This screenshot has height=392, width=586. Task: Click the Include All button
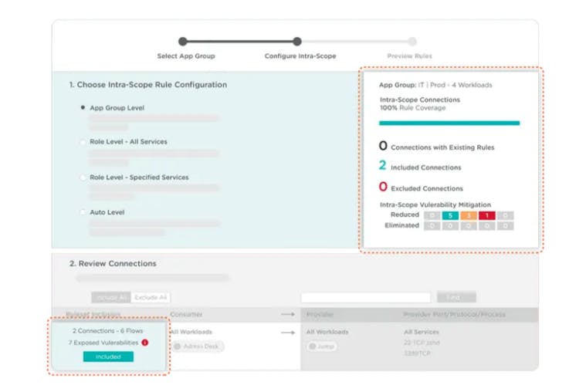point(111,297)
